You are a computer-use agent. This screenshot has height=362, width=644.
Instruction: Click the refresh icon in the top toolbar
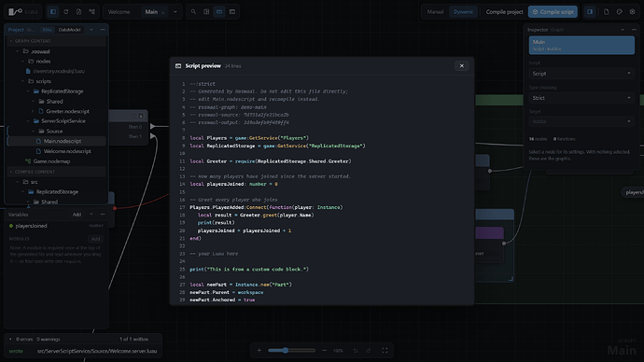(65, 12)
